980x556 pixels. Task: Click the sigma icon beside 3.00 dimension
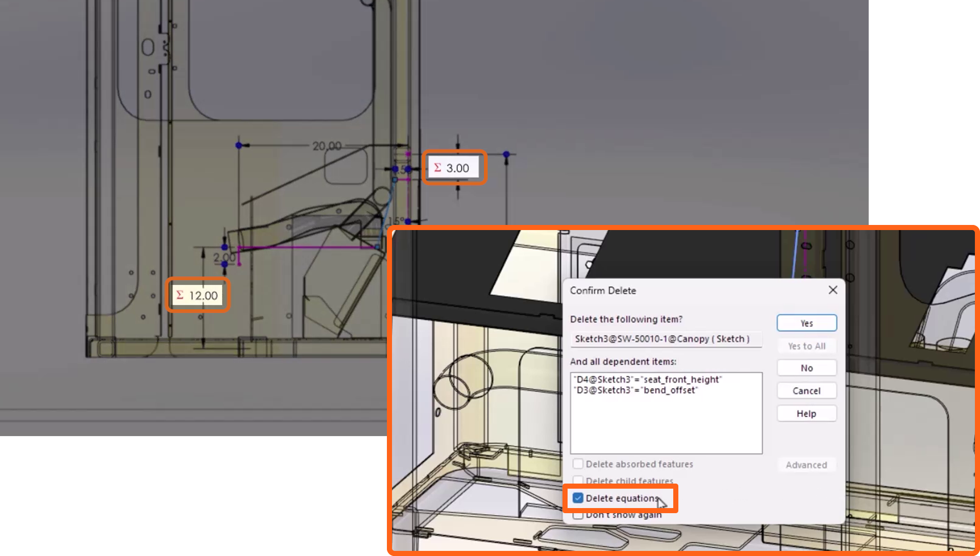coord(437,167)
